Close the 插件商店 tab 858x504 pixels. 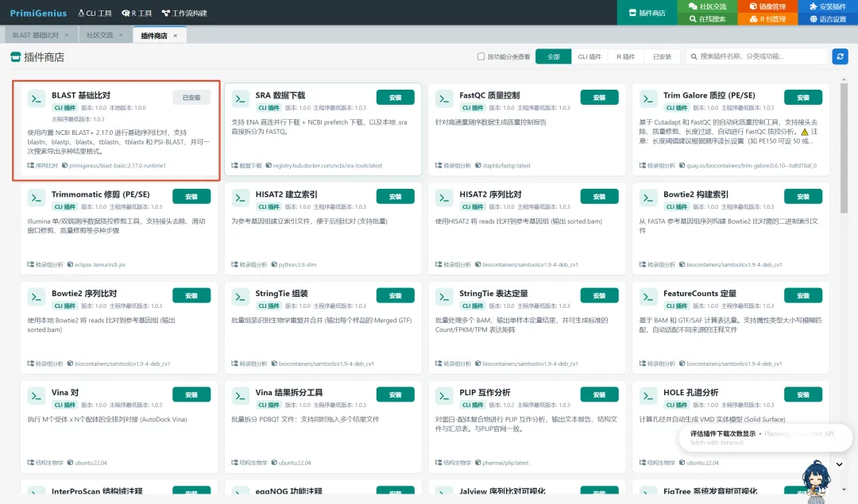tap(175, 36)
